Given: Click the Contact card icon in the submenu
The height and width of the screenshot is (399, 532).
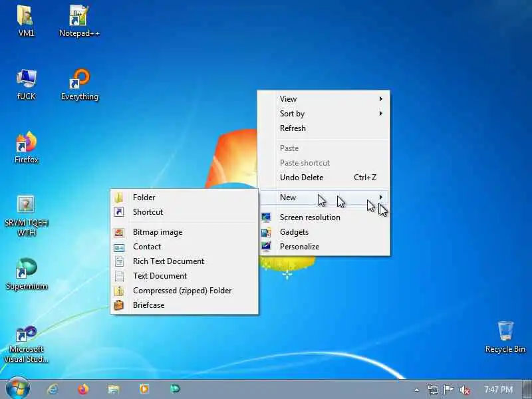Looking at the screenshot, I should pos(119,247).
